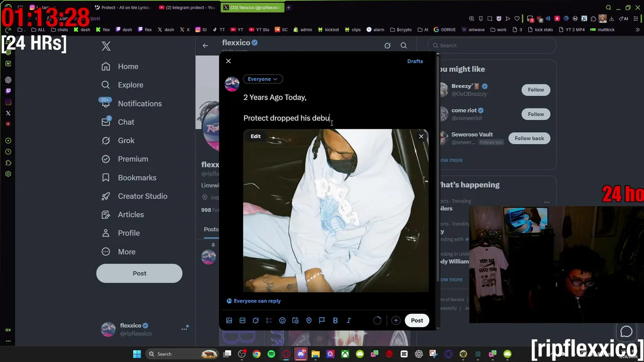This screenshot has width=644, height=362.
Task: Open Bookmarks in sidebar
Action: [x=129, y=177]
